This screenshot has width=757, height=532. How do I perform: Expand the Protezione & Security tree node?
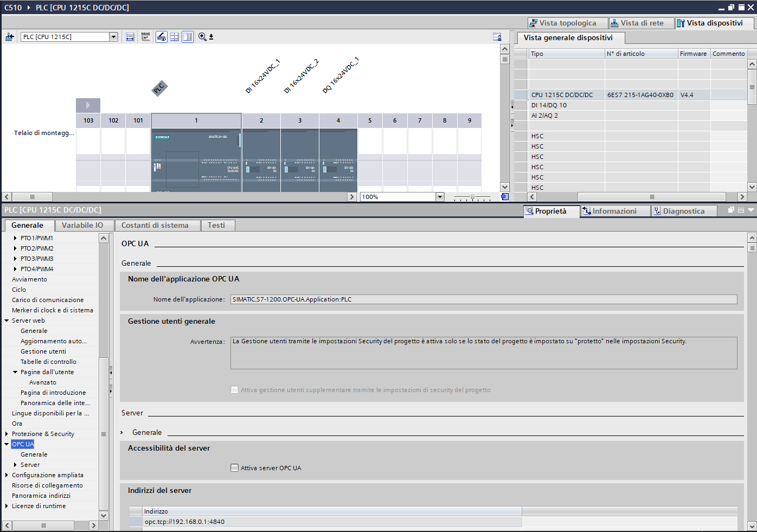click(x=7, y=434)
